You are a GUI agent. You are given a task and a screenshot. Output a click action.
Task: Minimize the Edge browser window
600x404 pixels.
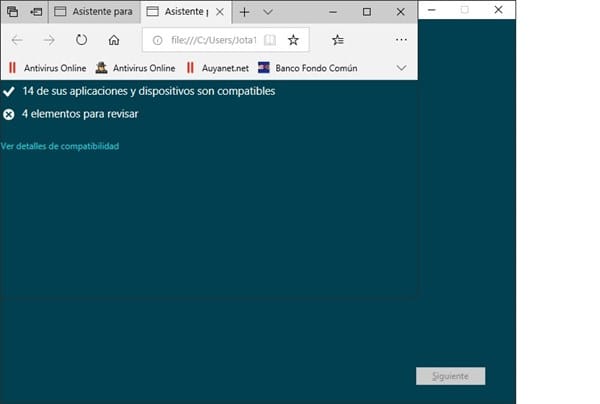coord(333,12)
